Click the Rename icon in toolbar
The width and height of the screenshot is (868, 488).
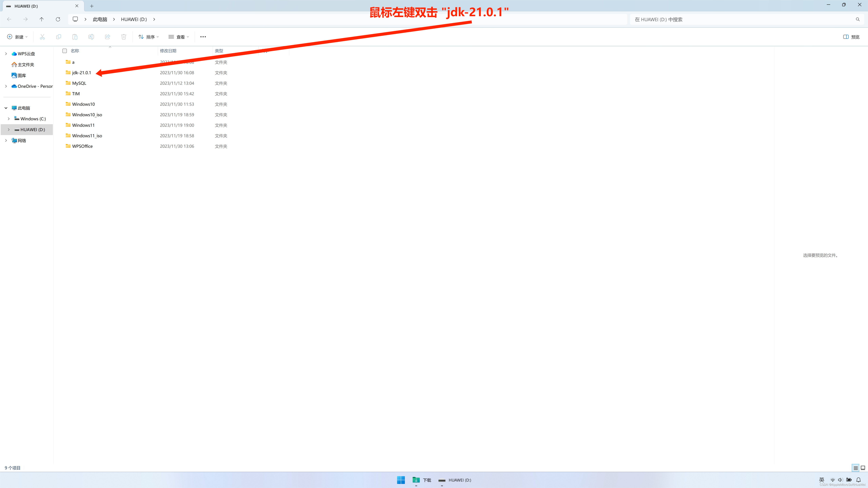pos(91,37)
